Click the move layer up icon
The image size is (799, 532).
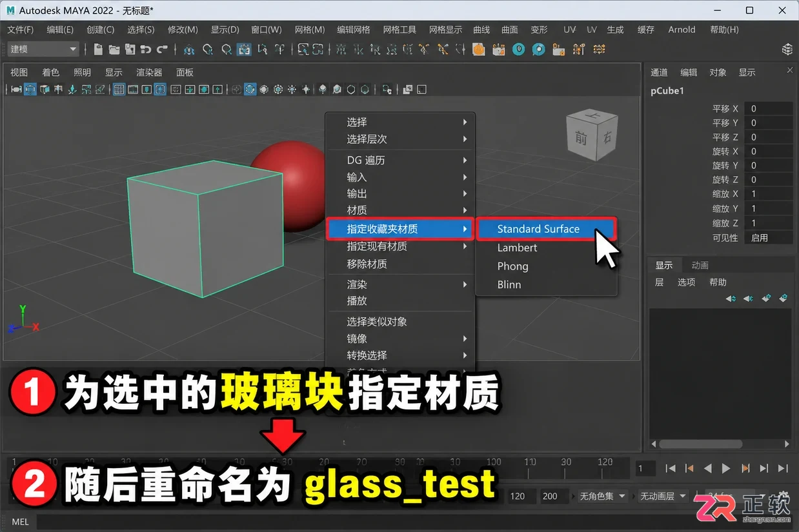pos(731,299)
